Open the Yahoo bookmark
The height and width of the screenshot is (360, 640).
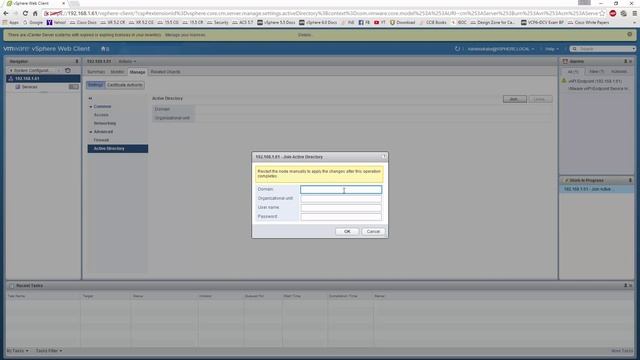click(x=56, y=22)
